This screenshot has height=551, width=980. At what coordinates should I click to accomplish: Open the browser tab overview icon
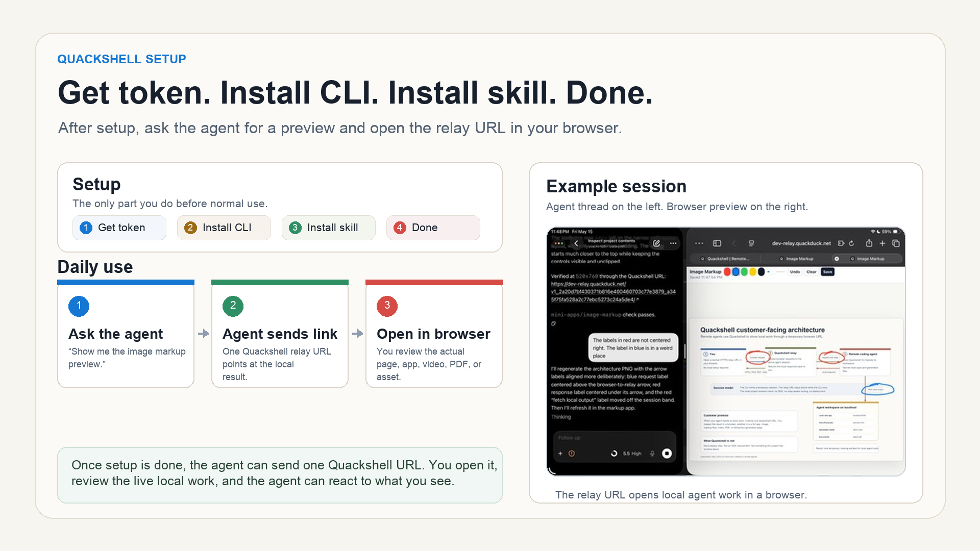click(896, 243)
